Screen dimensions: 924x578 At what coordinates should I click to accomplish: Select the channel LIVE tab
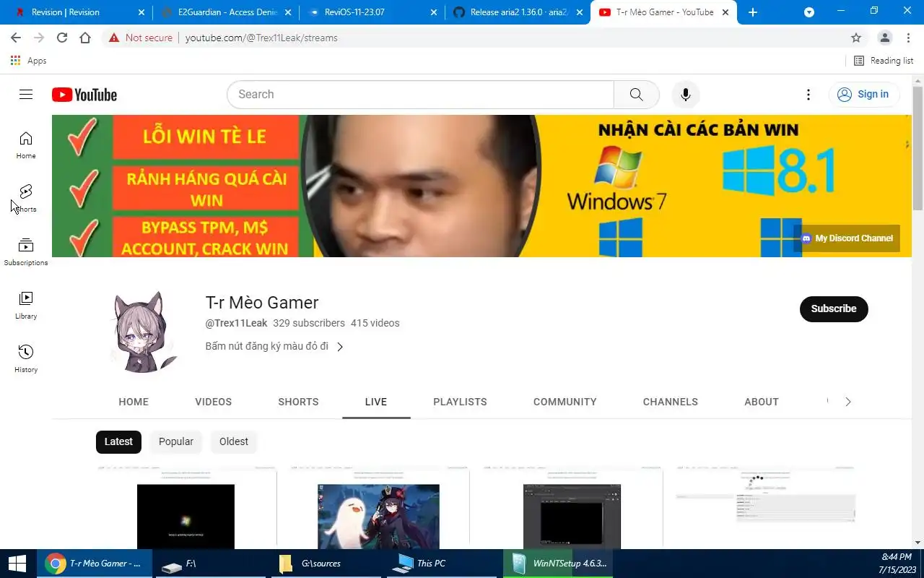[x=376, y=402]
